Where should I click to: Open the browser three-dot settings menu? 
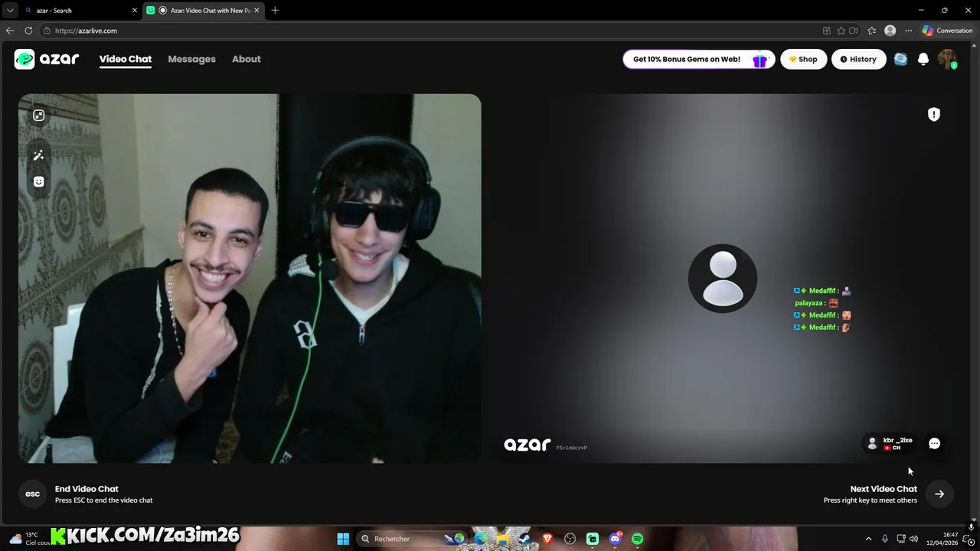point(908,31)
